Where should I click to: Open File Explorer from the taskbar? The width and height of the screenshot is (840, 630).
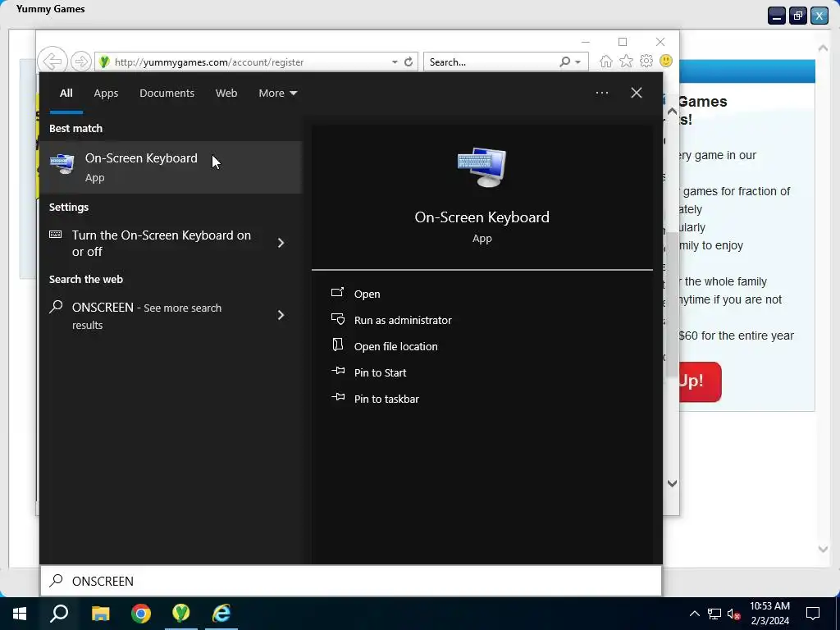coord(100,614)
